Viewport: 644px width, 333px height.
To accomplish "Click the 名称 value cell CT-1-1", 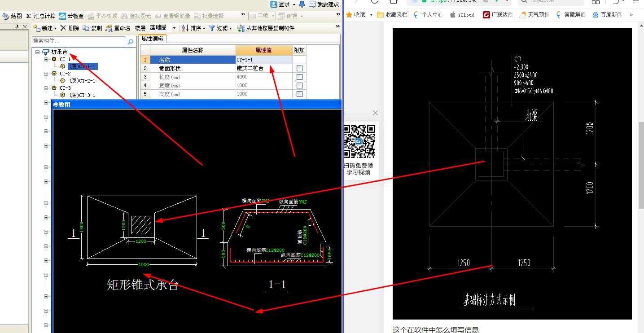I will (264, 60).
